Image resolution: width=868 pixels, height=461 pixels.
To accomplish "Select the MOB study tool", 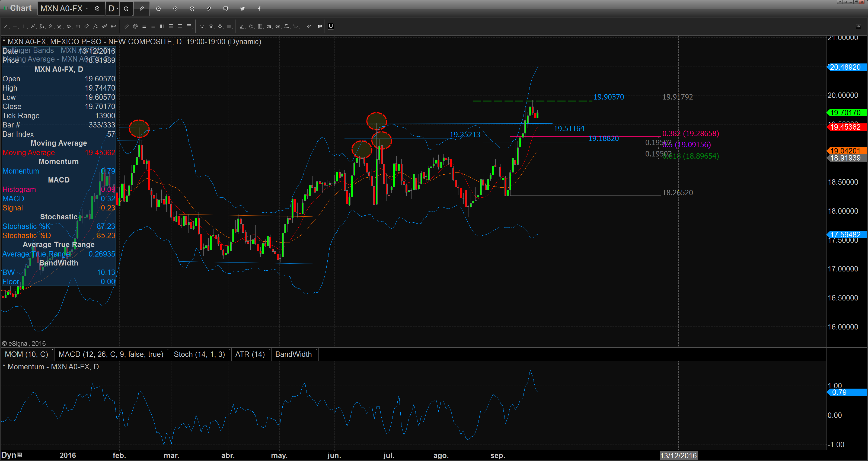I will click(x=269, y=26).
